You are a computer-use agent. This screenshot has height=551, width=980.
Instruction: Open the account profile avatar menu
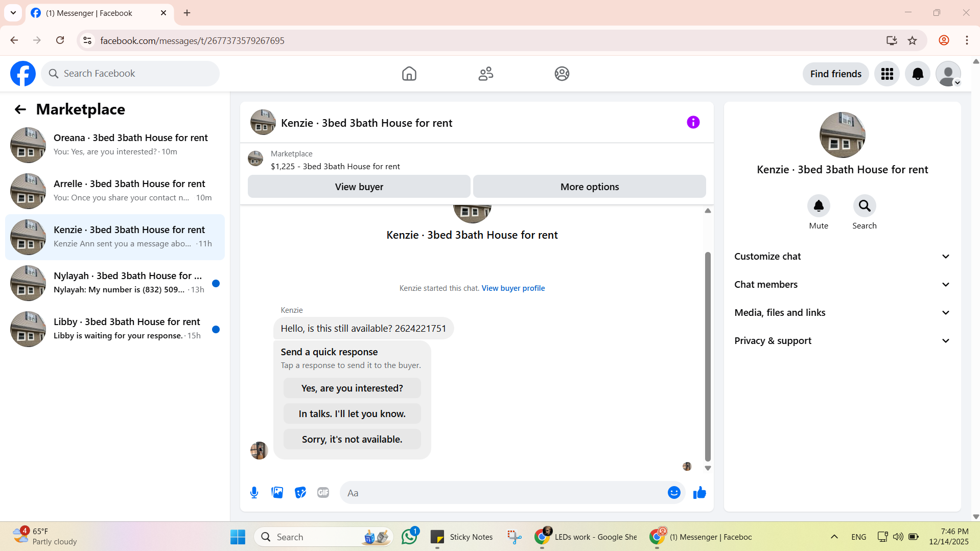coord(948,74)
